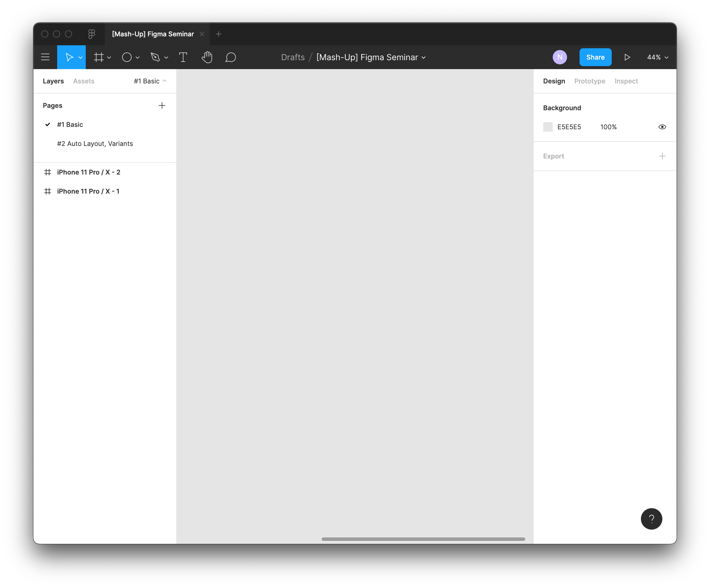Image resolution: width=710 pixels, height=588 pixels.
Task: Select the Text tool
Action: (183, 57)
